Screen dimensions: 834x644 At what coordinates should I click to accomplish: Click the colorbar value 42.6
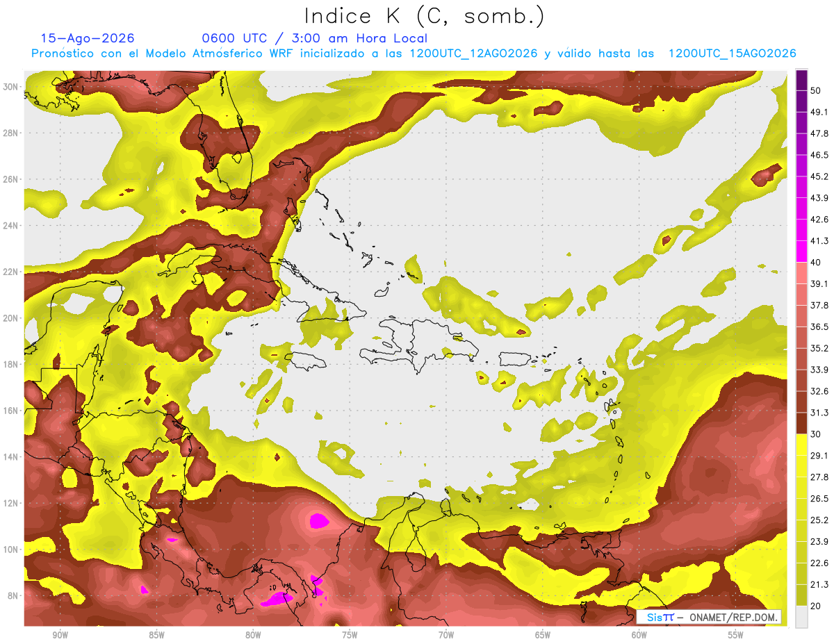click(819, 220)
